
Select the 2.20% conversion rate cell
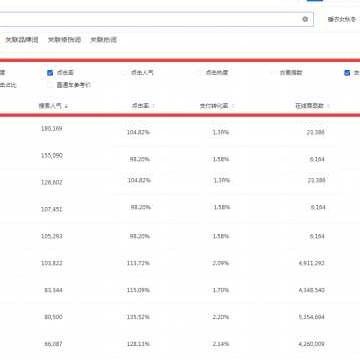point(221,317)
